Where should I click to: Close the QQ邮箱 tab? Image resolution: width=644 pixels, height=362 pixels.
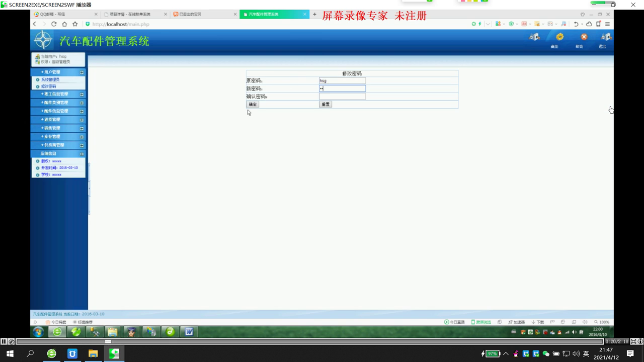tap(96, 14)
